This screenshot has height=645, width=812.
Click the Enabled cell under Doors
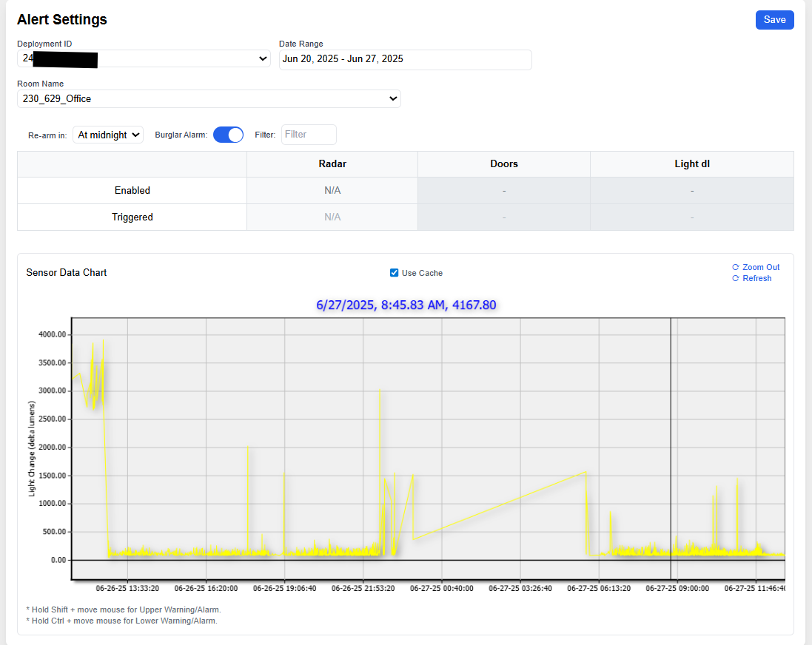(503, 191)
